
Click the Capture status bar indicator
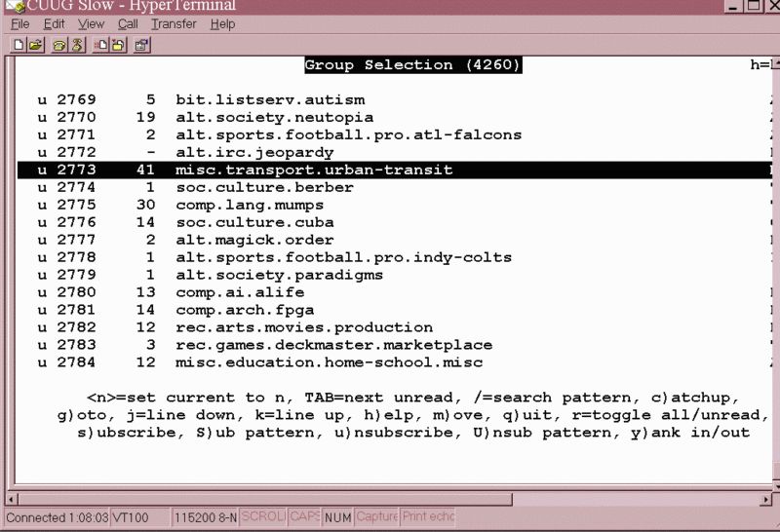point(376,517)
